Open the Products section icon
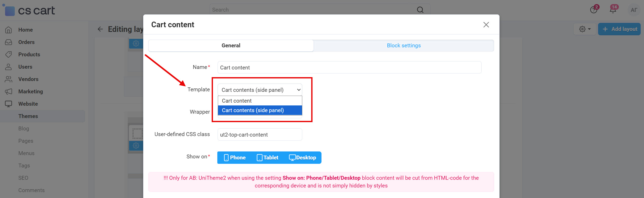This screenshot has width=644, height=198. click(x=8, y=54)
